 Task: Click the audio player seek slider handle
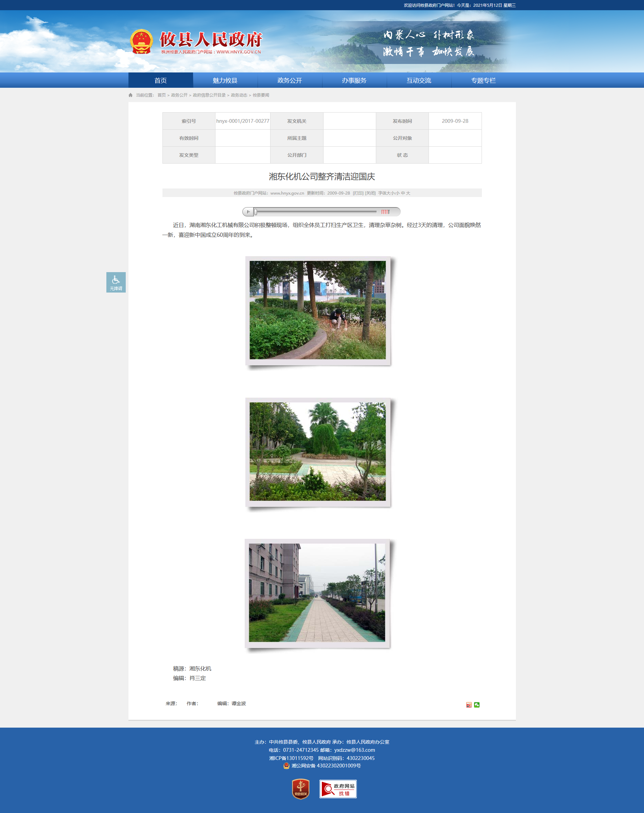[256, 212]
